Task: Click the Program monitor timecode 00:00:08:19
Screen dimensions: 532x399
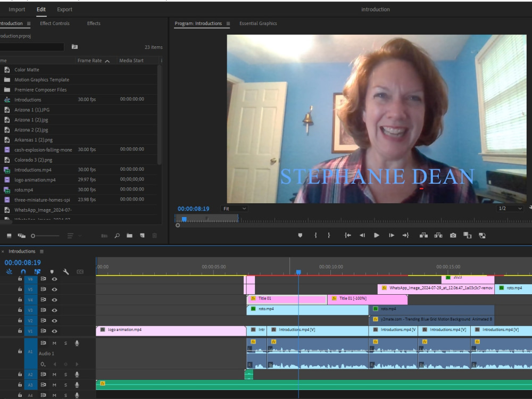Action: point(194,209)
